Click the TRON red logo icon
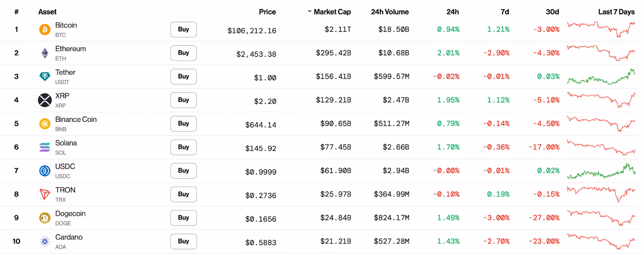Screen dimensions: 644x255 point(45,194)
